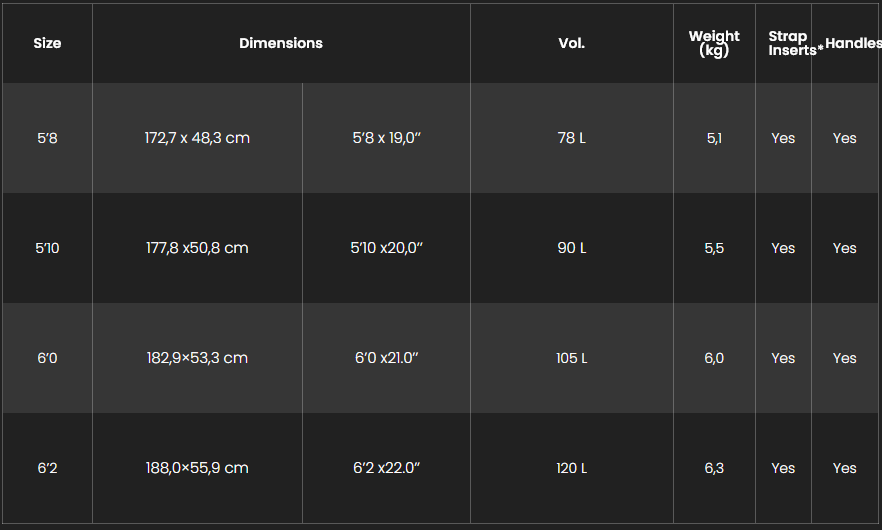Select the 5'8 size cell
Screen dimensions: 882x530
pos(47,138)
